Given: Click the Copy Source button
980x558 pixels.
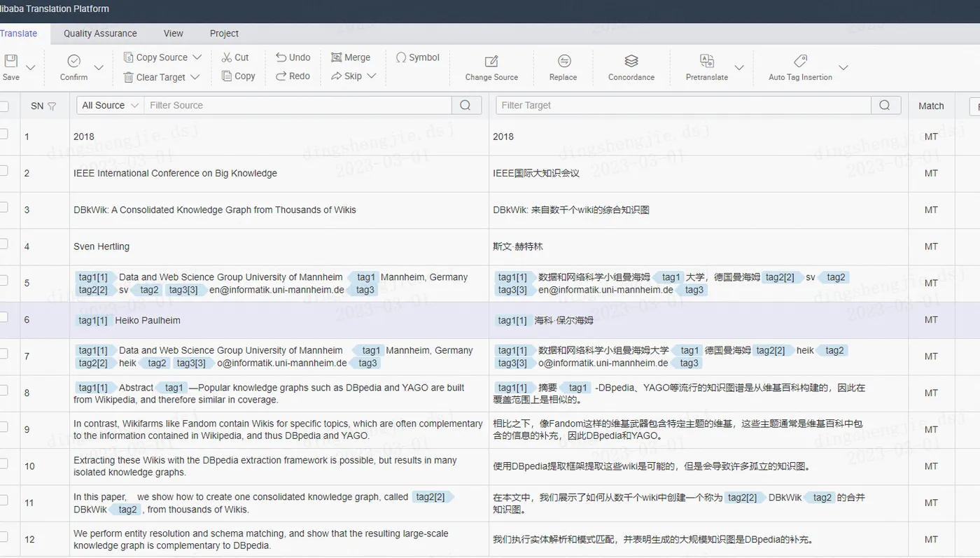Looking at the screenshot, I should (155, 57).
